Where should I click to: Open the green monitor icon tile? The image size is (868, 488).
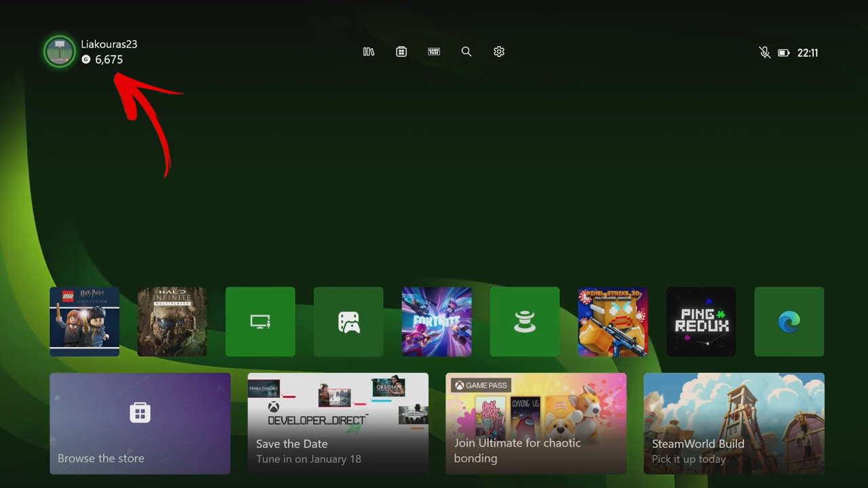260,321
